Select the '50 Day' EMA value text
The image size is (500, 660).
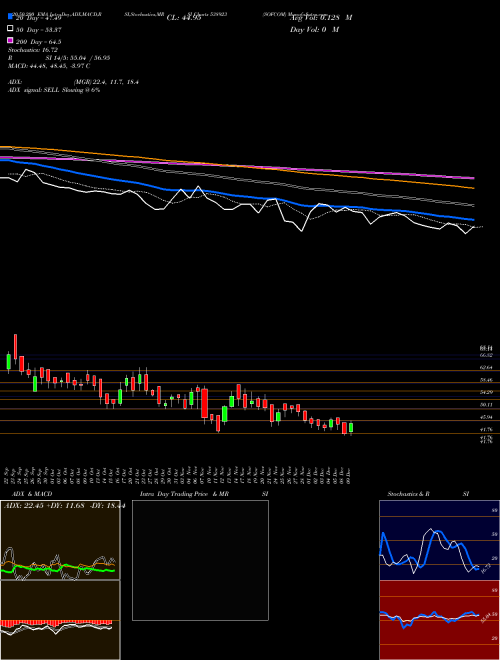pos(39,30)
